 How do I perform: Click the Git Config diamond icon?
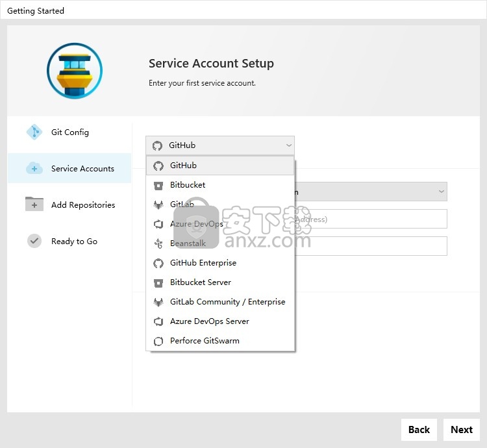tap(34, 132)
